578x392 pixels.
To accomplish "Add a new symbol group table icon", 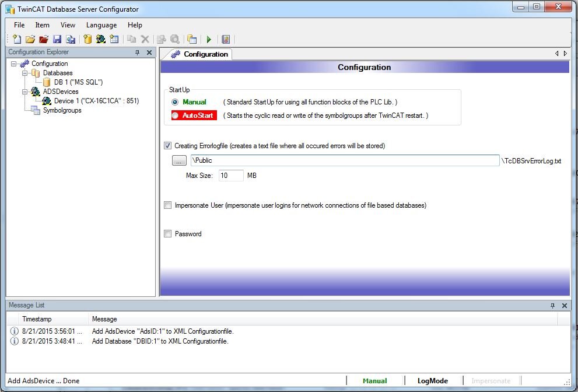I will pyautogui.click(x=114, y=39).
